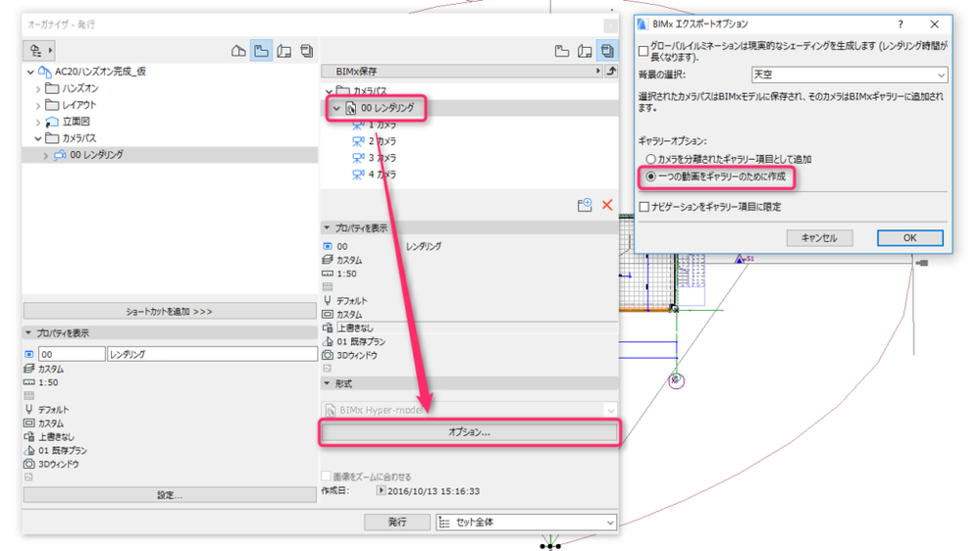Click graphic override icon beside left 上書きなし

(28, 436)
